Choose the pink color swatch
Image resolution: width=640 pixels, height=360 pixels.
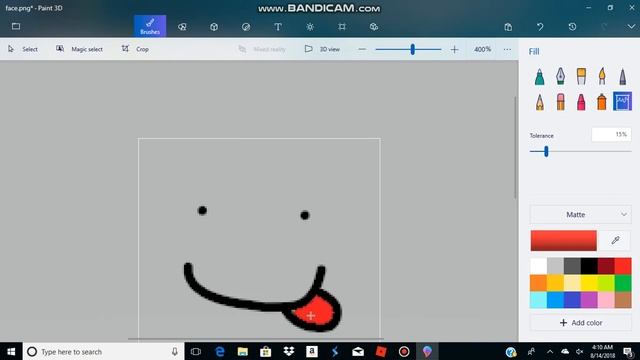[x=606, y=300]
